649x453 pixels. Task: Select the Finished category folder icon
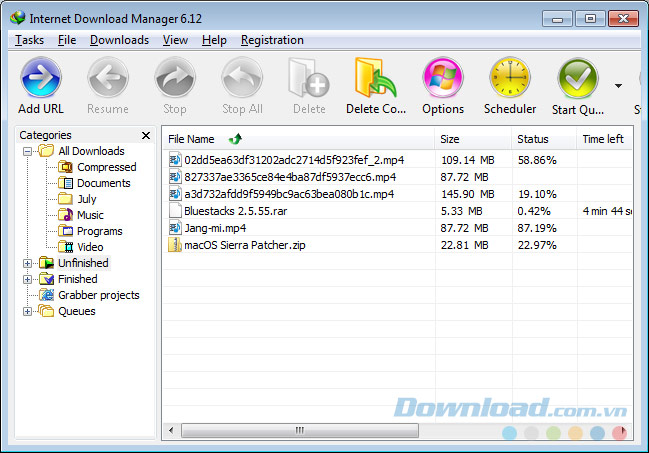46,279
